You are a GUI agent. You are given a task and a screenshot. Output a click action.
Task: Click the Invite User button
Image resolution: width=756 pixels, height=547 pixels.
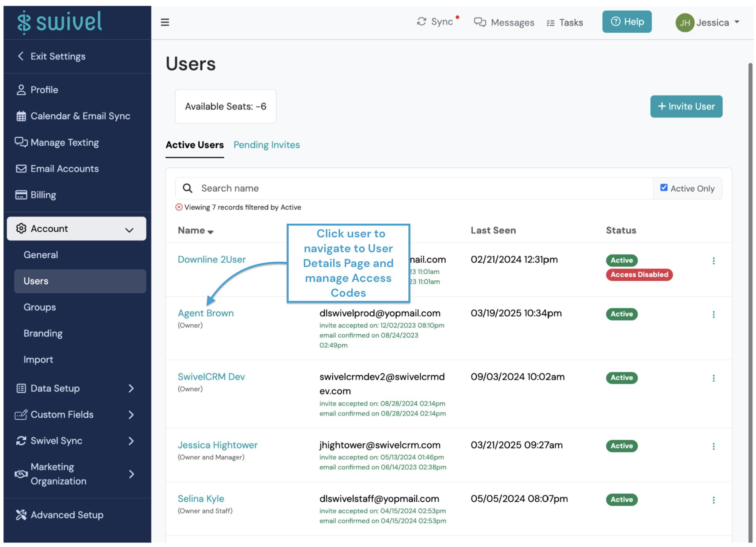coord(686,107)
